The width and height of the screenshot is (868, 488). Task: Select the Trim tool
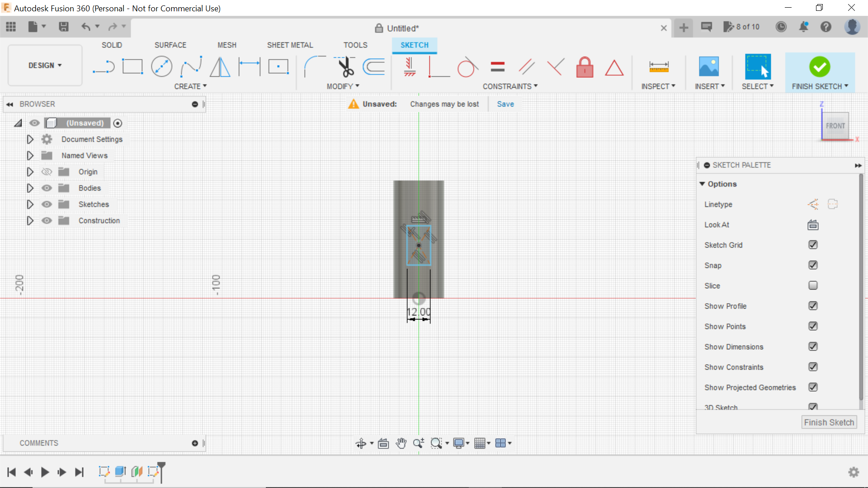click(x=344, y=66)
